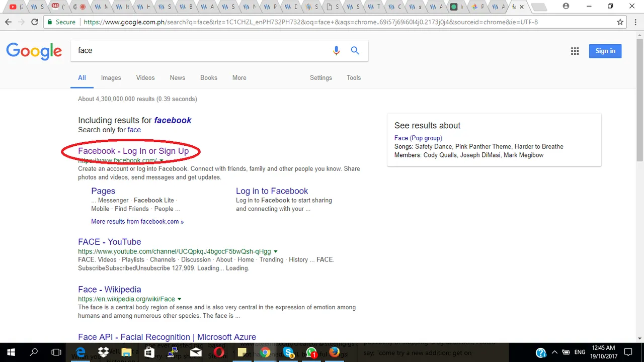Screen dimensions: 644x362
Task: Click in the search box containing face
Action: 201,51
